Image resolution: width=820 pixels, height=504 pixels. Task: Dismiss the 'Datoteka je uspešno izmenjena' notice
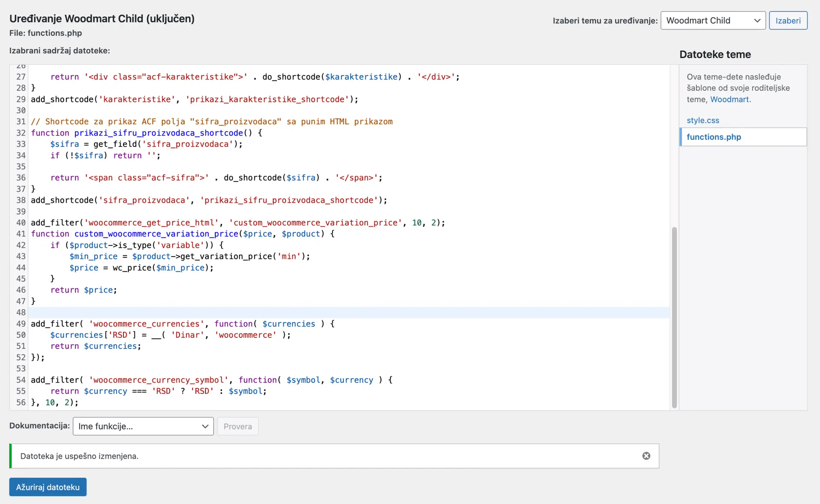pos(646,456)
